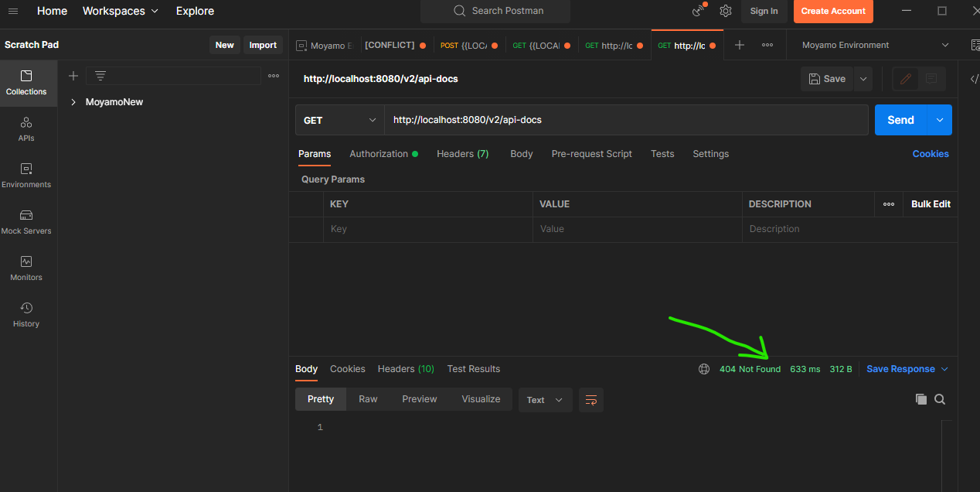
Task: Open the settings gear icon
Action: coord(726,11)
